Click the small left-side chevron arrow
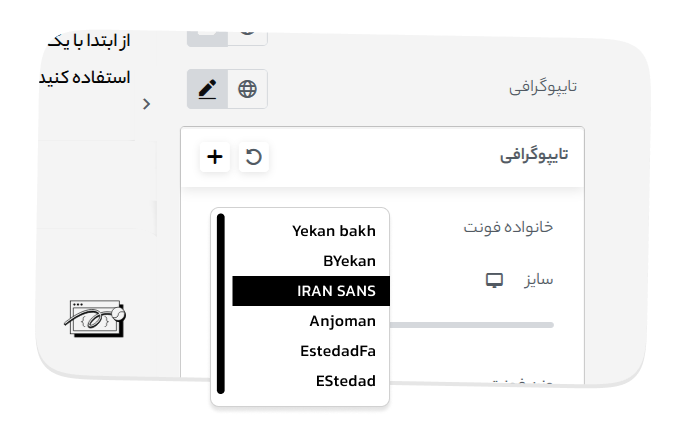The height and width of the screenshot is (428, 686). pyautogui.click(x=147, y=104)
